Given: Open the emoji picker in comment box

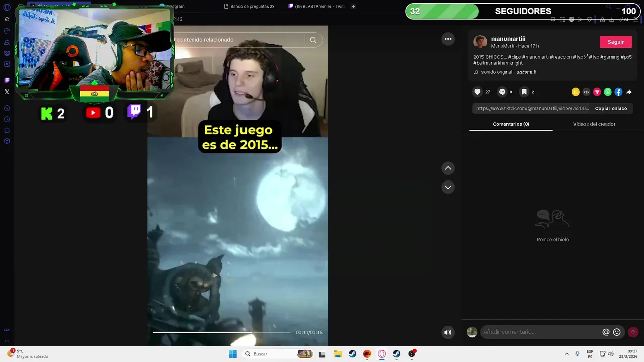Looking at the screenshot, I should click(x=617, y=332).
